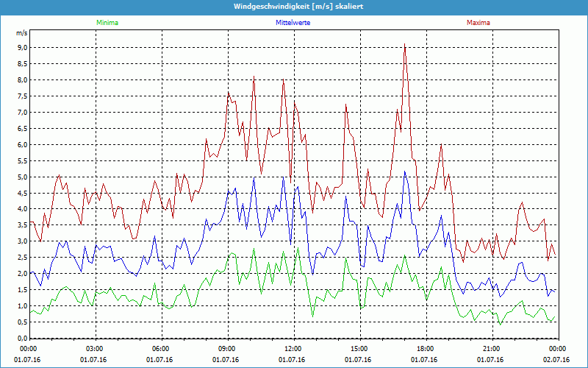Click the 02.07.16 date label
588x368 pixels.
[557, 359]
